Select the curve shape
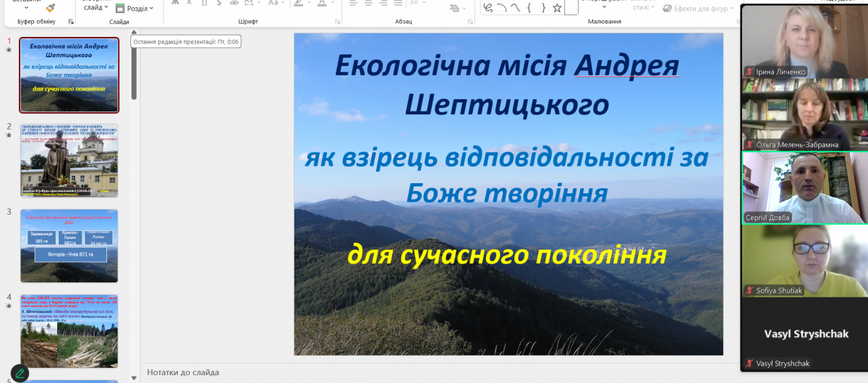Viewport: 868px width, 383px height. click(516, 7)
